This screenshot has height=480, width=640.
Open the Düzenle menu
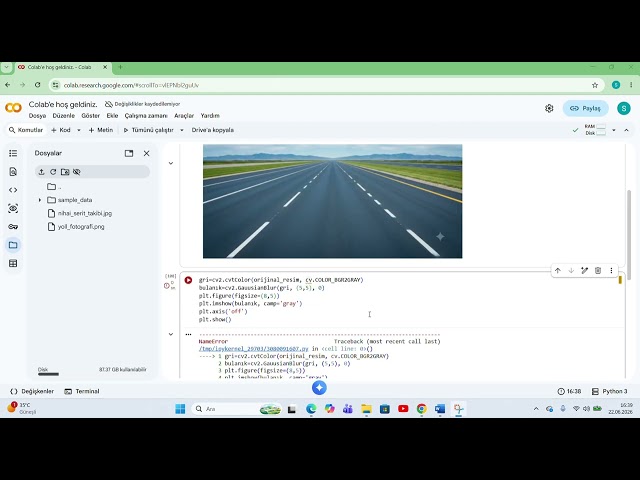64,116
